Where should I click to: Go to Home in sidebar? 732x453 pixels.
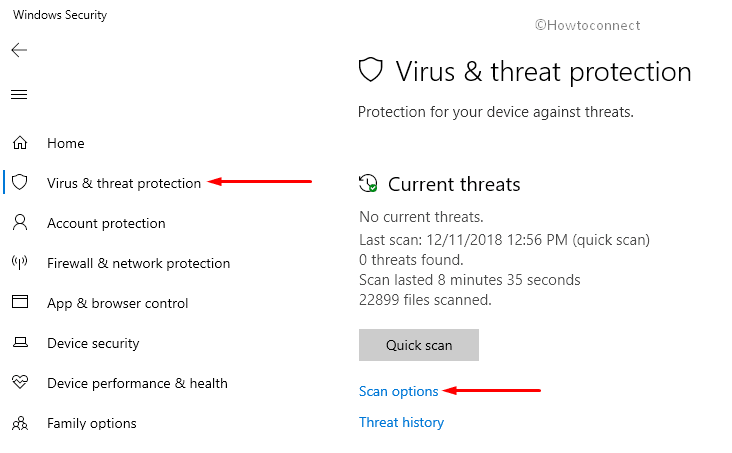(x=66, y=143)
